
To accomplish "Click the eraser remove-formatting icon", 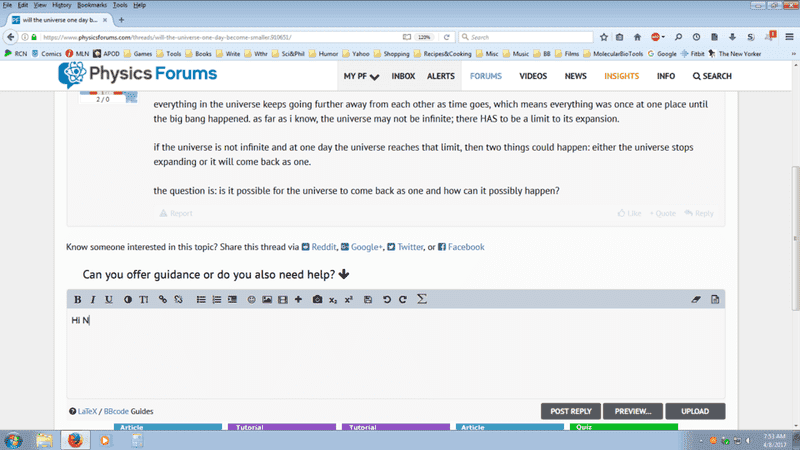I will point(697,300).
